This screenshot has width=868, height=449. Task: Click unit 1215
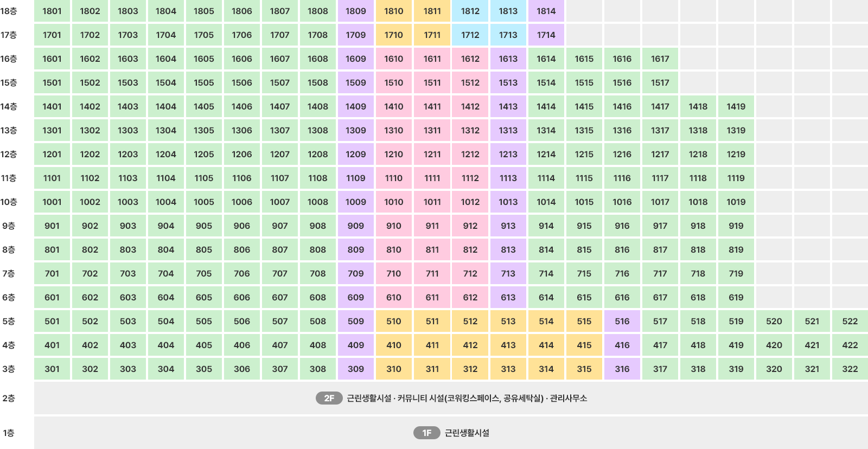tap(584, 154)
